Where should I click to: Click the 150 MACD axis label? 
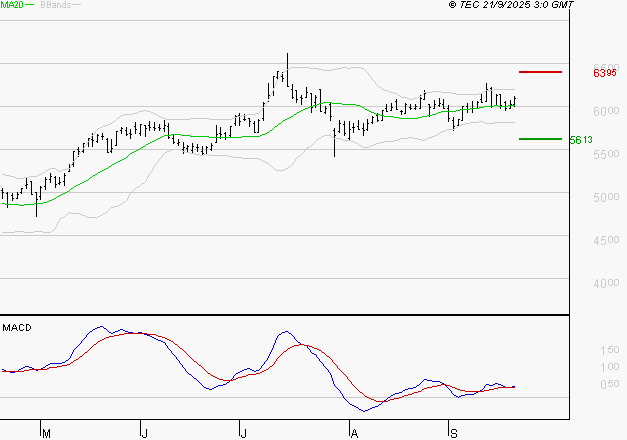click(x=610, y=350)
